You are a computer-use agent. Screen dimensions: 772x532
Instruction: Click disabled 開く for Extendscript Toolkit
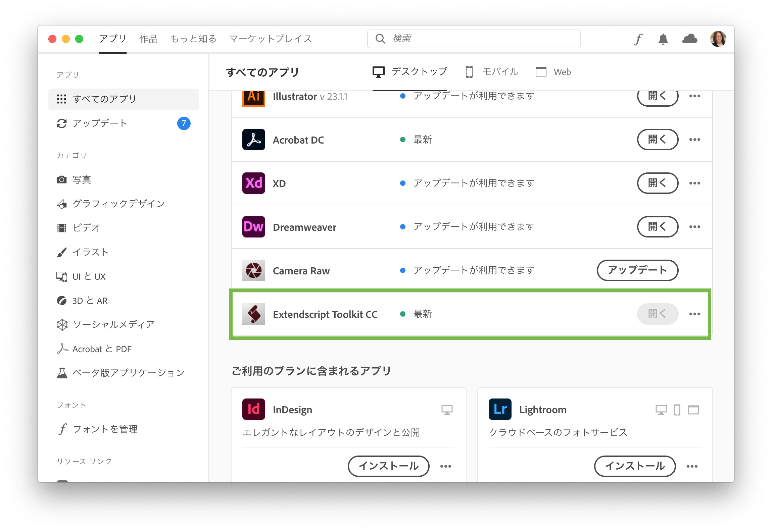(x=658, y=314)
